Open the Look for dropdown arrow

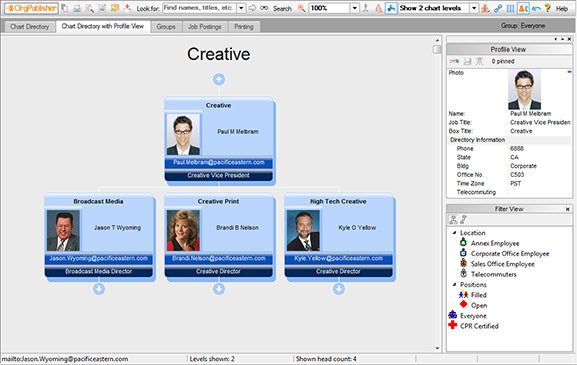241,8
